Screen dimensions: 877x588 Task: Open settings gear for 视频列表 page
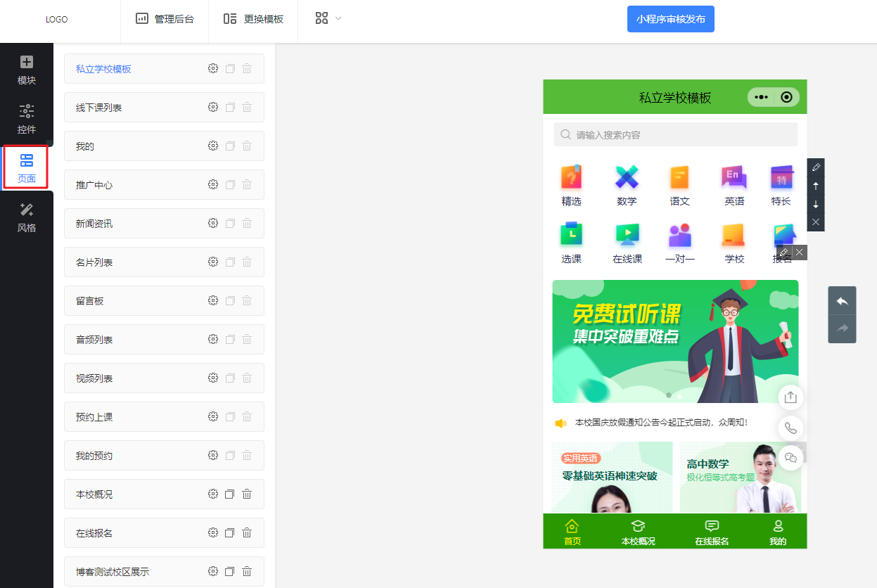(x=213, y=378)
